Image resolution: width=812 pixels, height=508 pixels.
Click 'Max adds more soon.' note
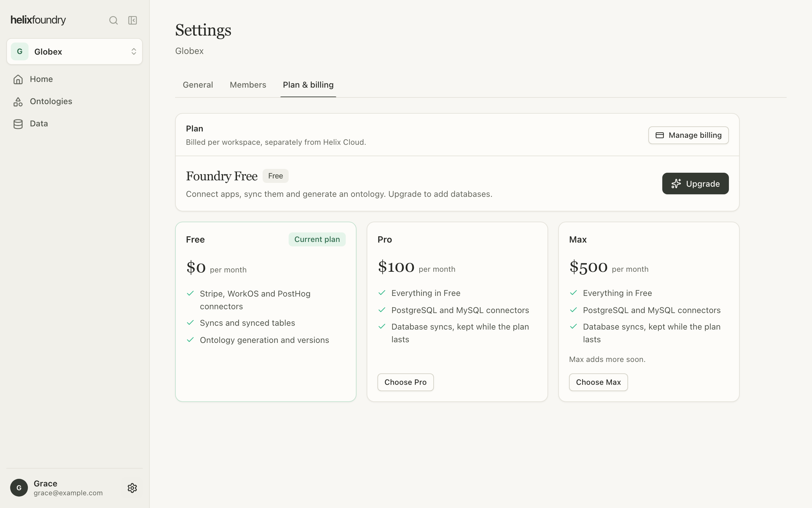point(607,359)
